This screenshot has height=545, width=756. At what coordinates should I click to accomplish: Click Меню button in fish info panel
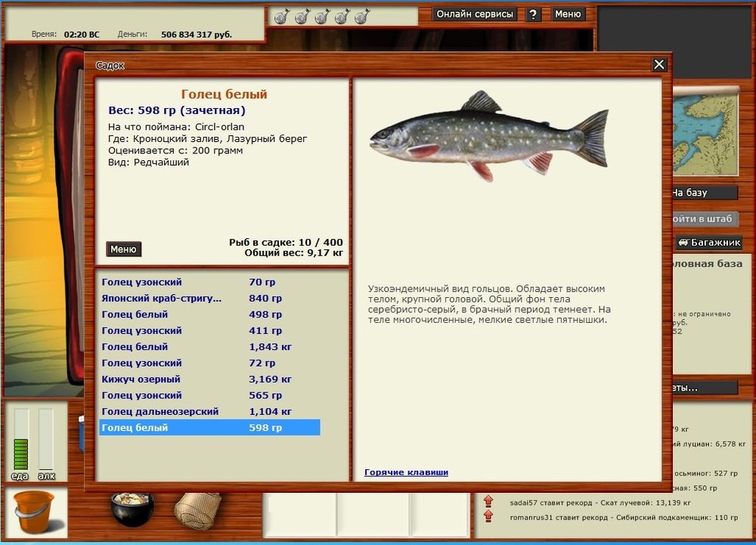point(123,249)
